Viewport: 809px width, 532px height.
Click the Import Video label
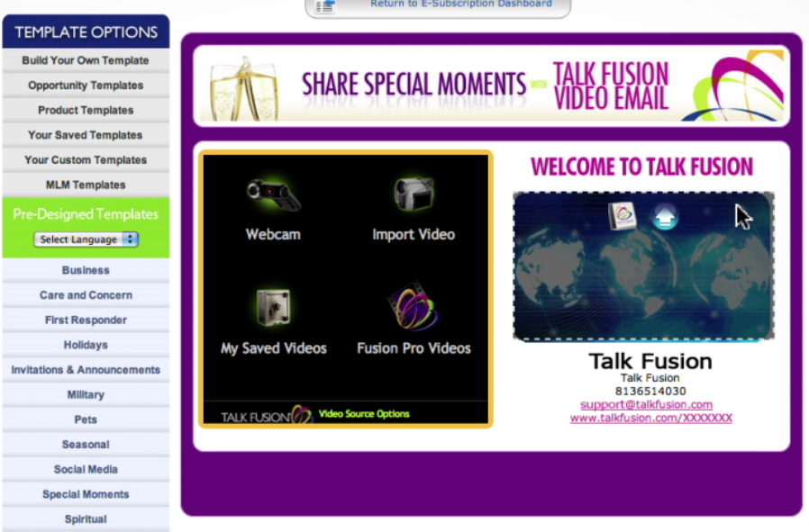coord(414,234)
